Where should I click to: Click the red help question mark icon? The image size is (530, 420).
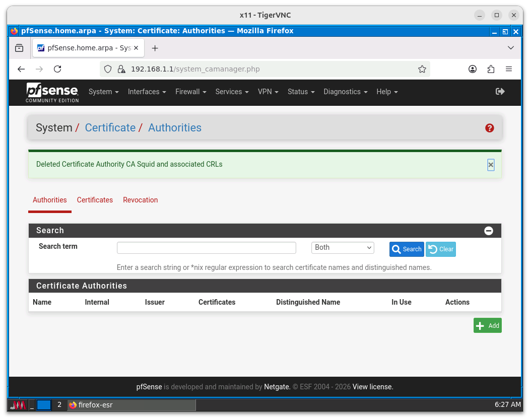pos(489,128)
